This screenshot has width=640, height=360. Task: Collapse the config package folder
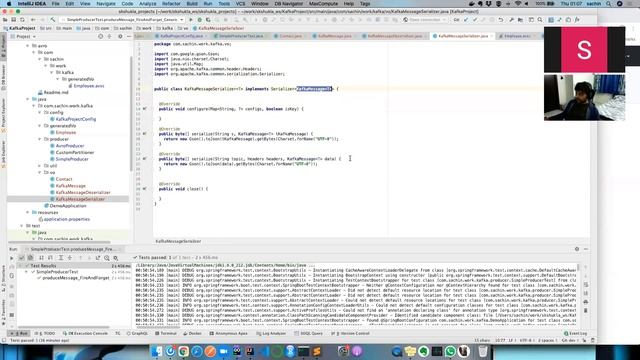pyautogui.click(x=40, y=112)
